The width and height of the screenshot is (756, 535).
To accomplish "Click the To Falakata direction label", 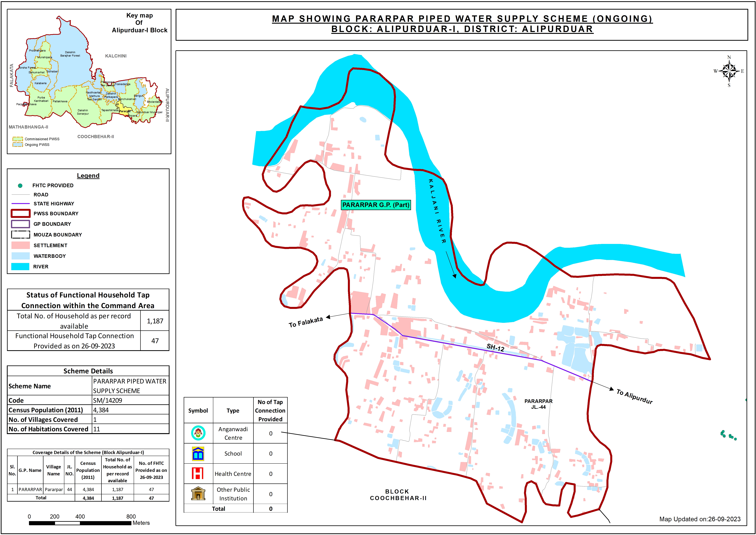I will click(x=306, y=322).
